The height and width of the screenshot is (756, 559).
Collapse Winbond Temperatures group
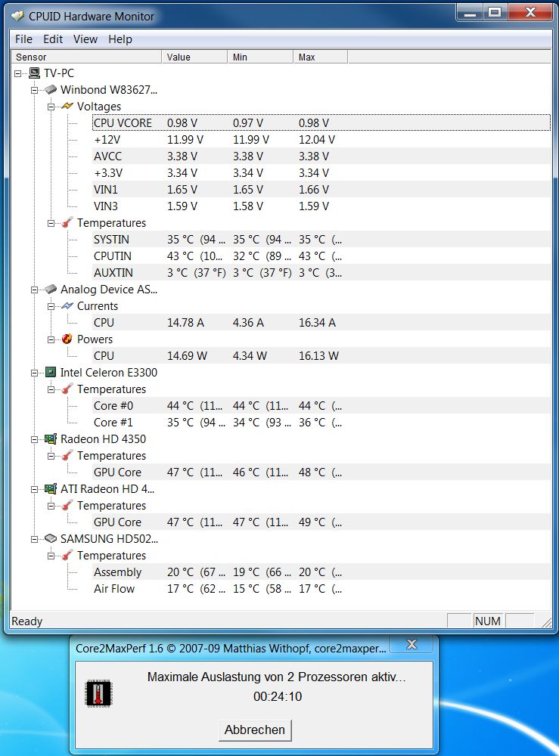point(51,223)
